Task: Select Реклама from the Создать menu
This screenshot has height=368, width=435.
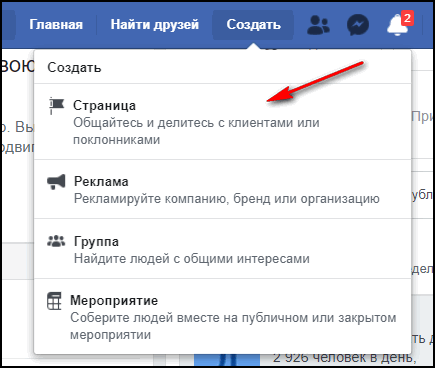Action: (x=222, y=189)
